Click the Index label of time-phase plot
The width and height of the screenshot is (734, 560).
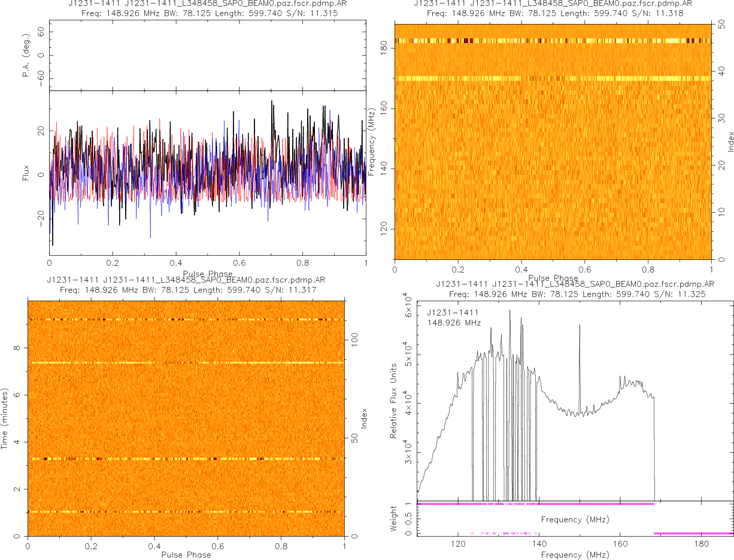(x=363, y=418)
